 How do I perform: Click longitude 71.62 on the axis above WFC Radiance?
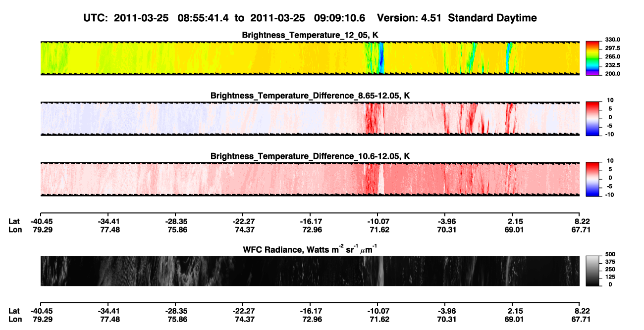tap(379, 230)
